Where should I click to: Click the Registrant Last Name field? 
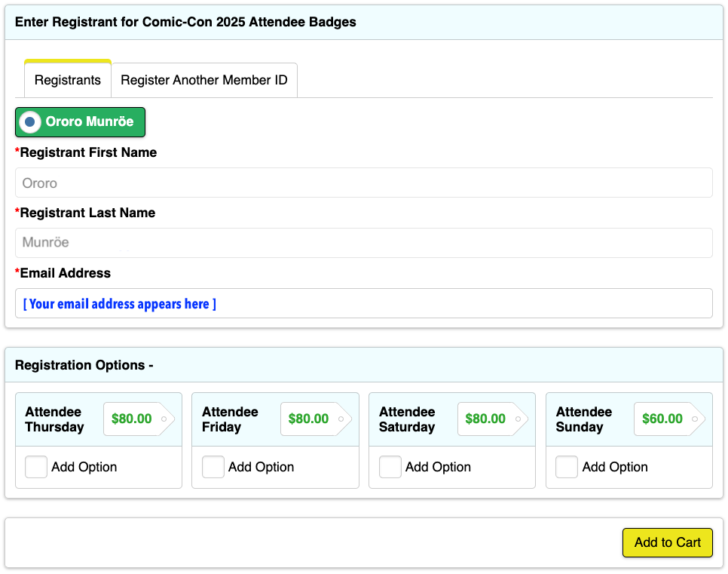point(363,242)
